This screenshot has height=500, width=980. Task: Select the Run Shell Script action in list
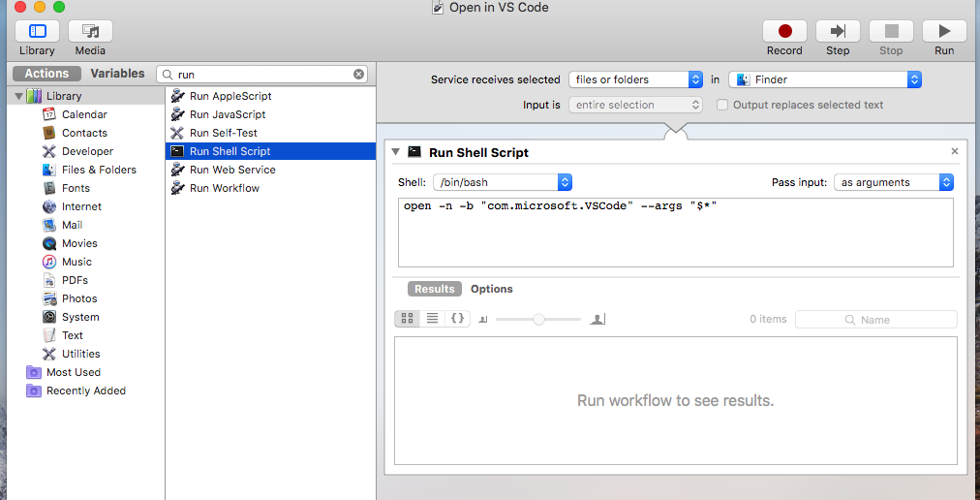click(270, 151)
